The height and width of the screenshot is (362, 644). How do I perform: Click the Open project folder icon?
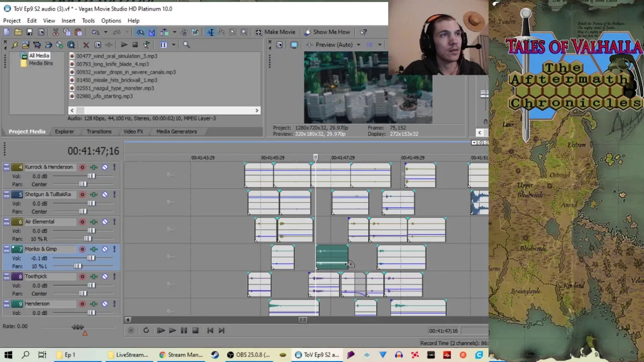point(18,32)
